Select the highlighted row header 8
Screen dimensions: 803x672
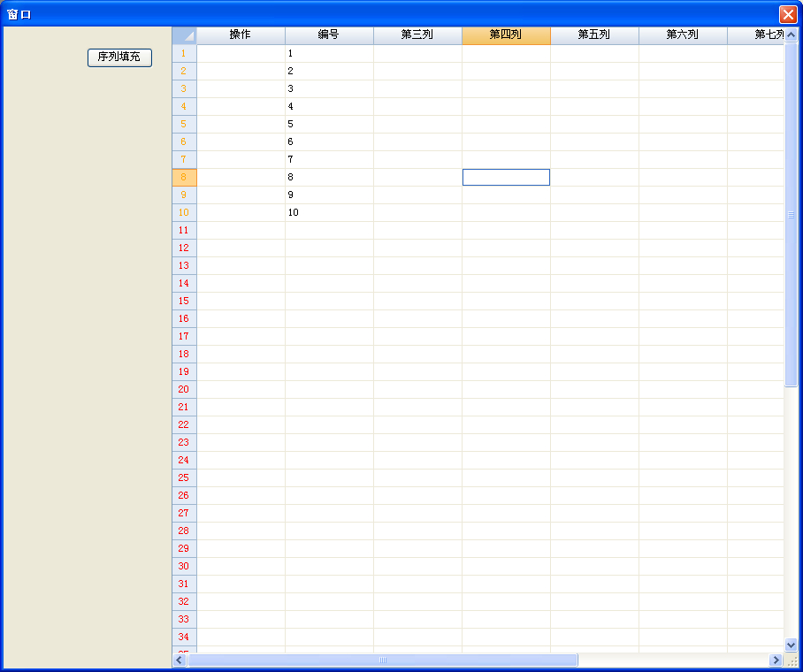(184, 177)
